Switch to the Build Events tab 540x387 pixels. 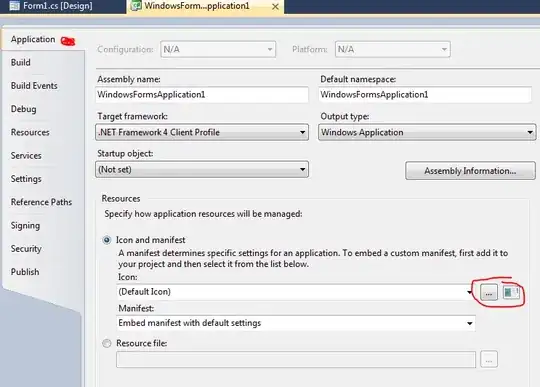34,86
